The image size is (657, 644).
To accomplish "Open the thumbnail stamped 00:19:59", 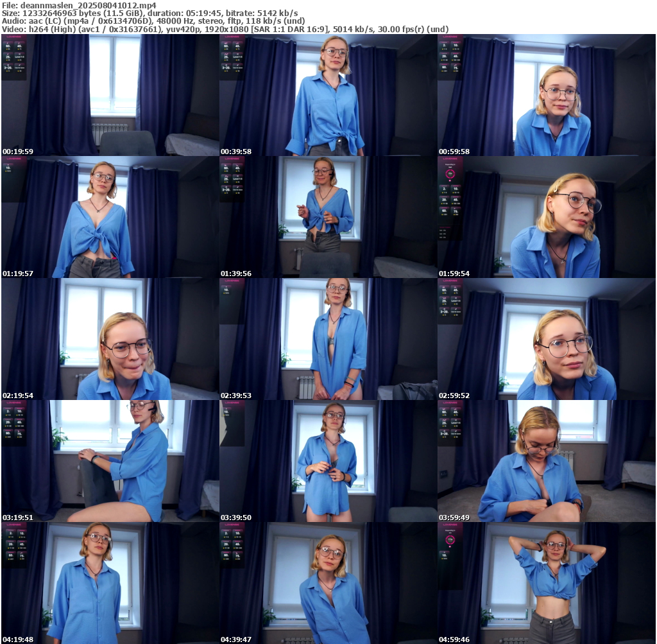I will [110, 95].
